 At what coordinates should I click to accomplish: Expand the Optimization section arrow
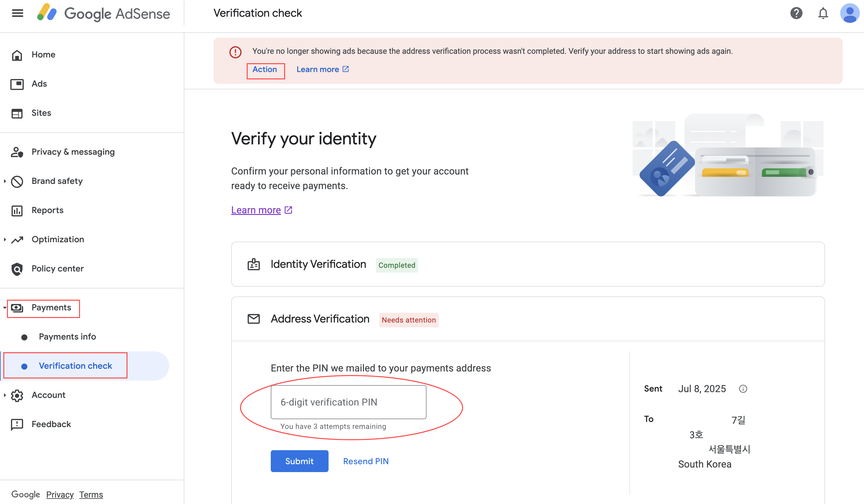click(5, 240)
